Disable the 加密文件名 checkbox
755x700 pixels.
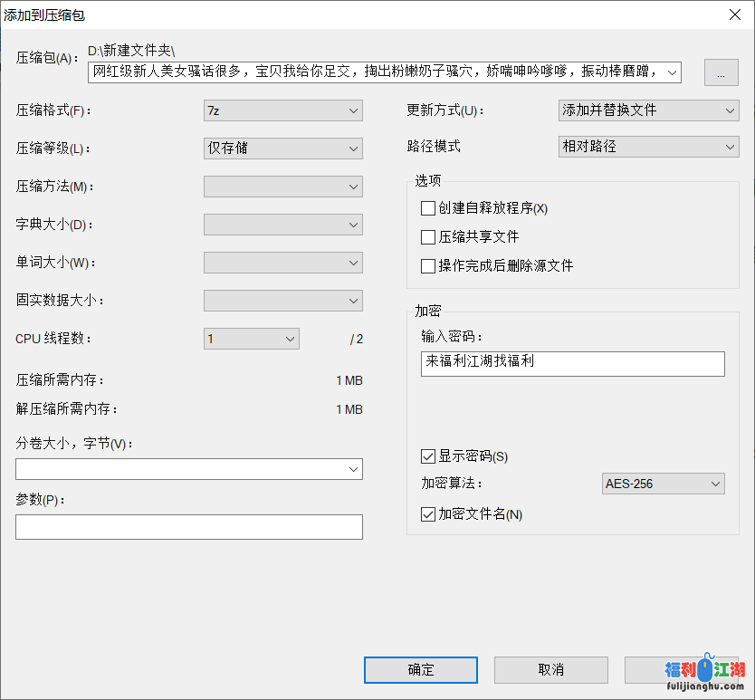428,514
